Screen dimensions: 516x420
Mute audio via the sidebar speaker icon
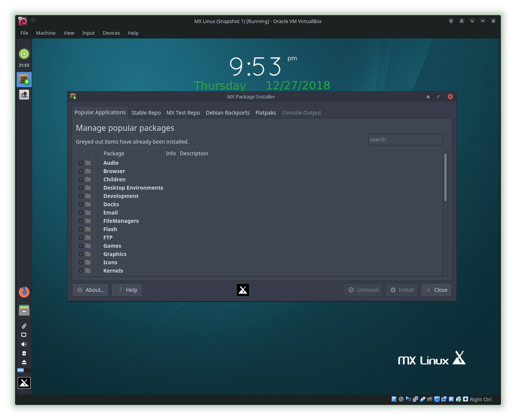pyautogui.click(x=24, y=344)
